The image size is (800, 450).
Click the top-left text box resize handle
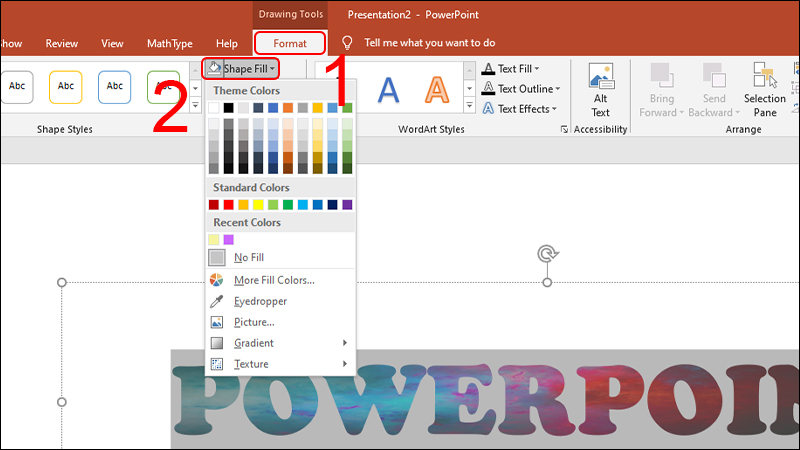pyautogui.click(x=62, y=282)
